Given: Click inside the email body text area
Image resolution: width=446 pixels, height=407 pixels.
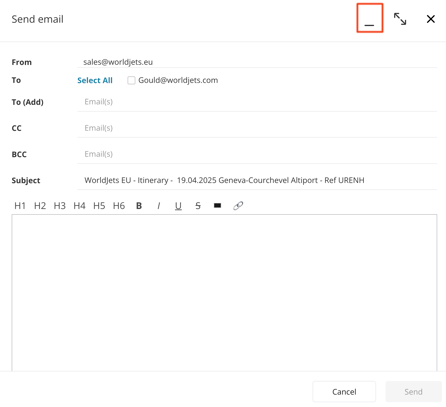Looking at the screenshot, I should (224, 293).
